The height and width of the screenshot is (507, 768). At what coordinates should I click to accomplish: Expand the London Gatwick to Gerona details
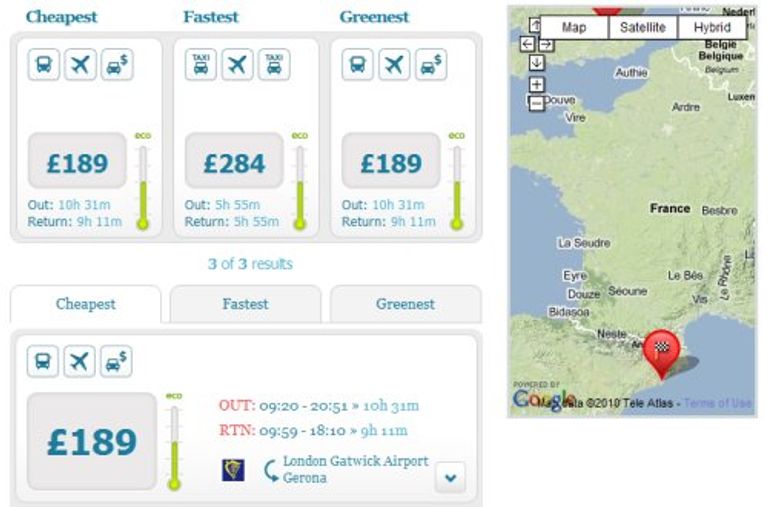pyautogui.click(x=450, y=477)
